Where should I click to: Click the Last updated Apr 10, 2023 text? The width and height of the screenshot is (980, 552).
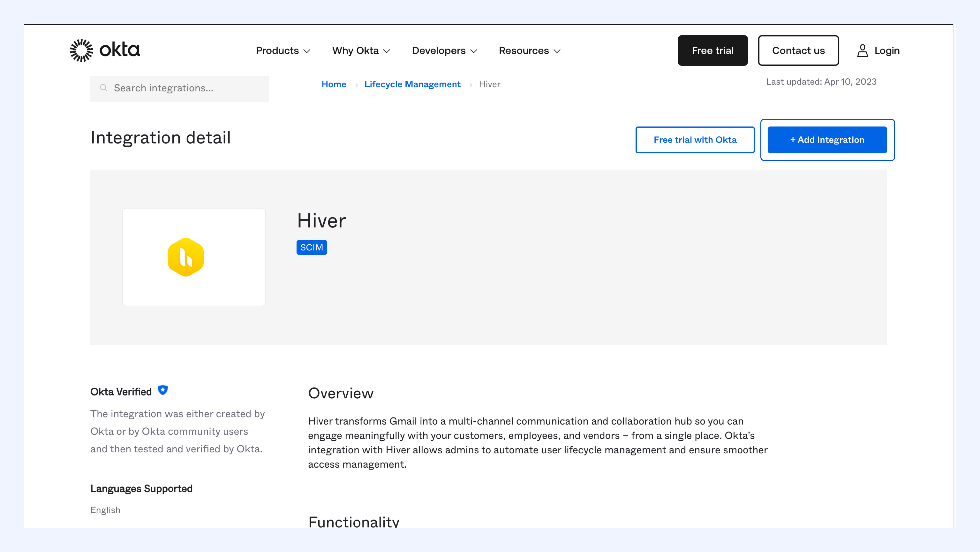[821, 82]
